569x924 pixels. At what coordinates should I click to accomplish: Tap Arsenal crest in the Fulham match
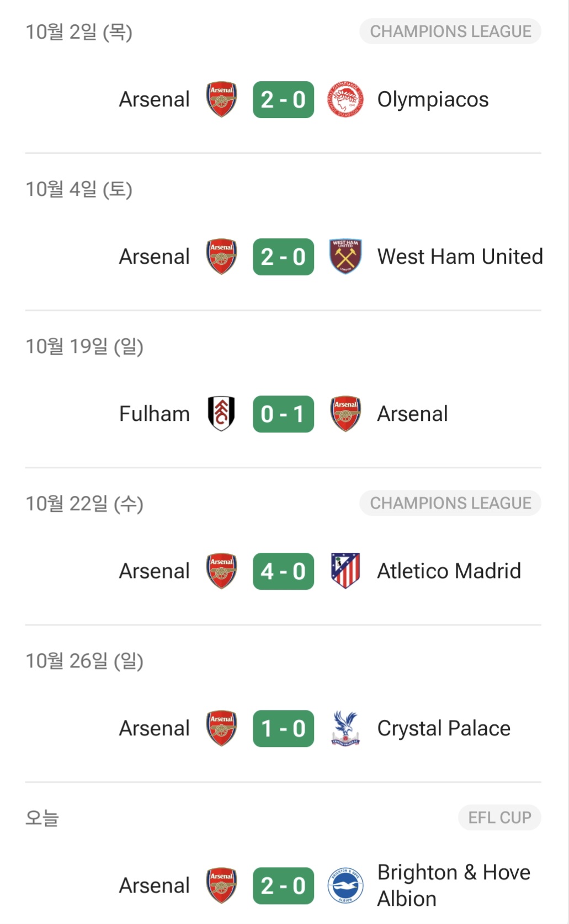tap(345, 414)
